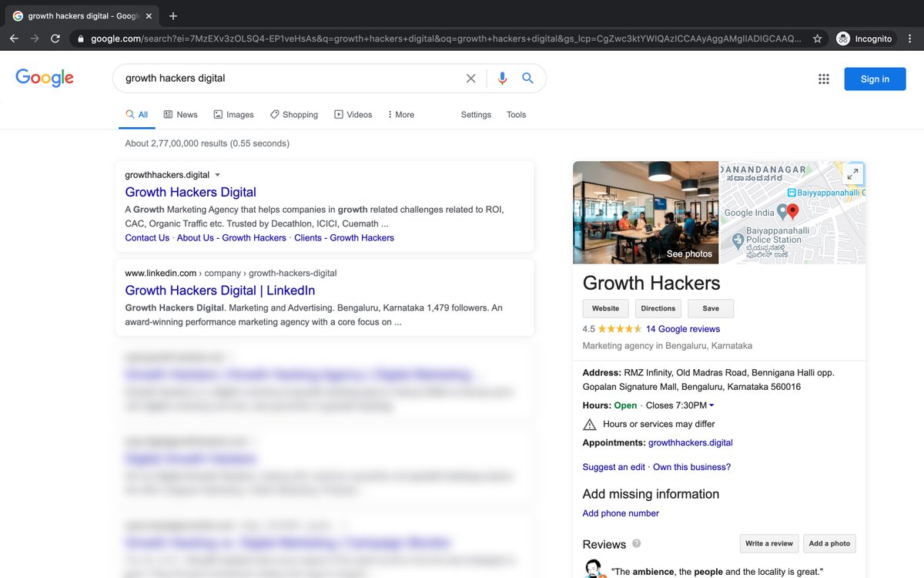
Task: Click the browser forward arrow
Action: 35,39
